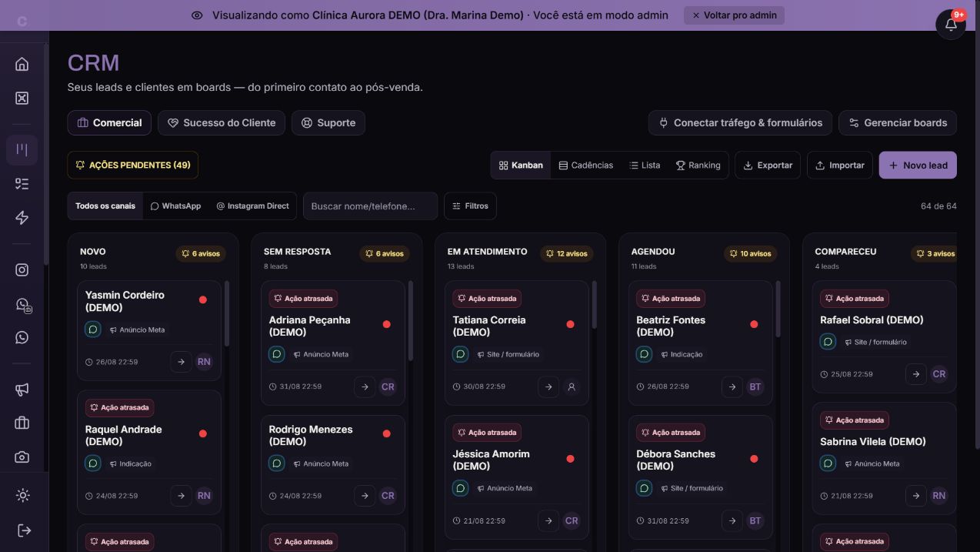Click CR avatar on Rodrigo Menezes card
The height and width of the screenshot is (552, 980).
pos(388,496)
